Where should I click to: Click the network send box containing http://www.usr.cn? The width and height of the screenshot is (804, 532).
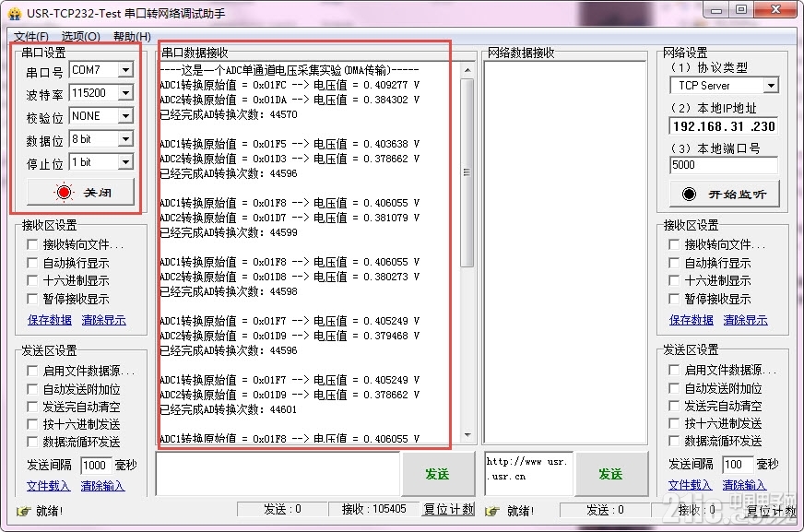[x=528, y=474]
